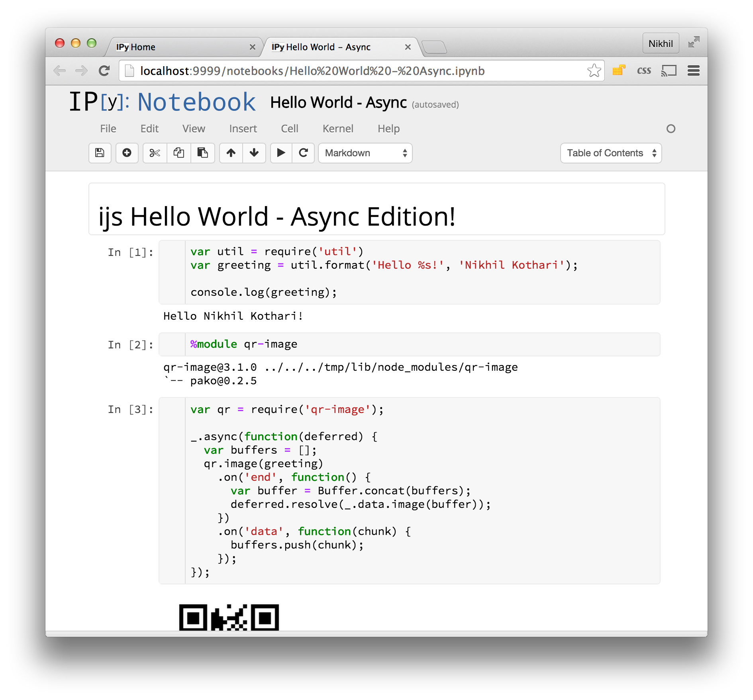This screenshot has height=700, width=753.
Task: Click the In [1]: prompt label
Action: (x=131, y=252)
